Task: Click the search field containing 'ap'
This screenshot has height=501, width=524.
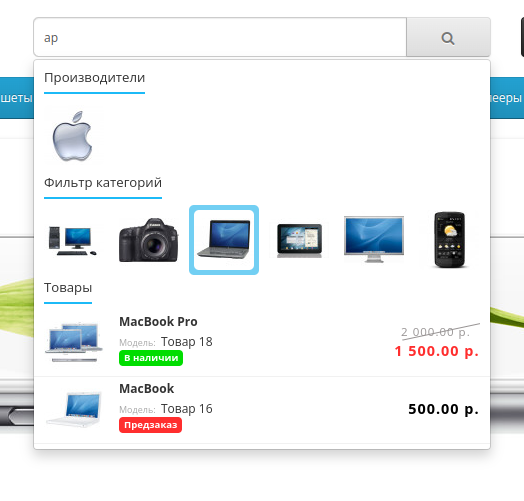Action: pos(220,37)
